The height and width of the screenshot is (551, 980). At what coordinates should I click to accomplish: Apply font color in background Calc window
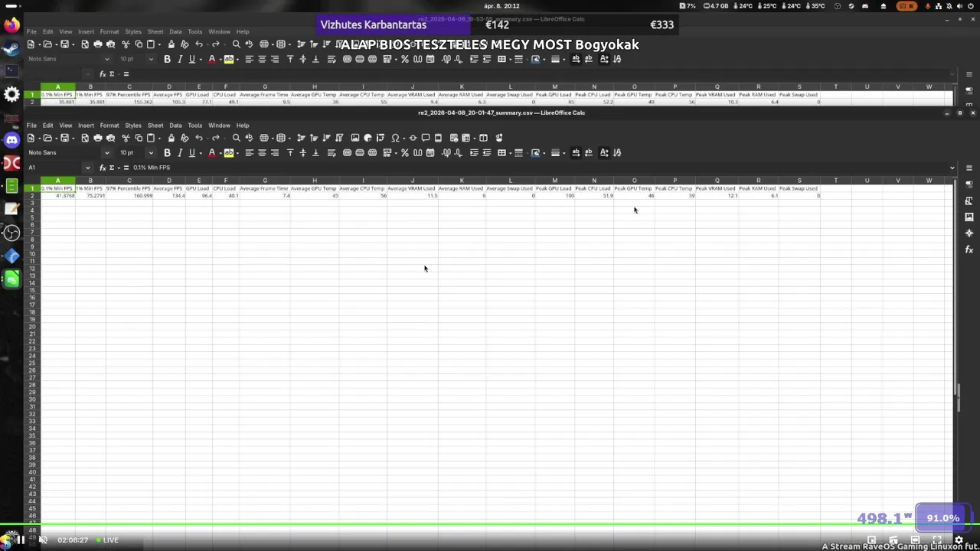(x=212, y=59)
